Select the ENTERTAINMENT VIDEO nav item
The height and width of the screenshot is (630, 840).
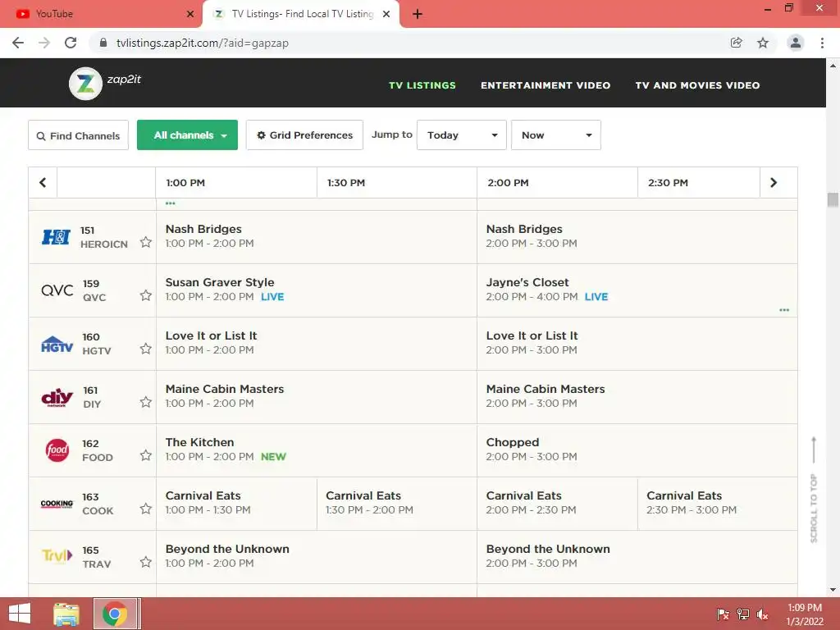point(546,85)
